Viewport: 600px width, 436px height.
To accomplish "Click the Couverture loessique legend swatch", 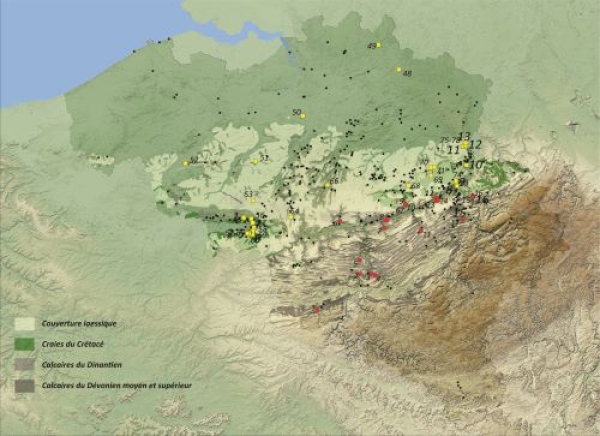I will pos(25,324).
